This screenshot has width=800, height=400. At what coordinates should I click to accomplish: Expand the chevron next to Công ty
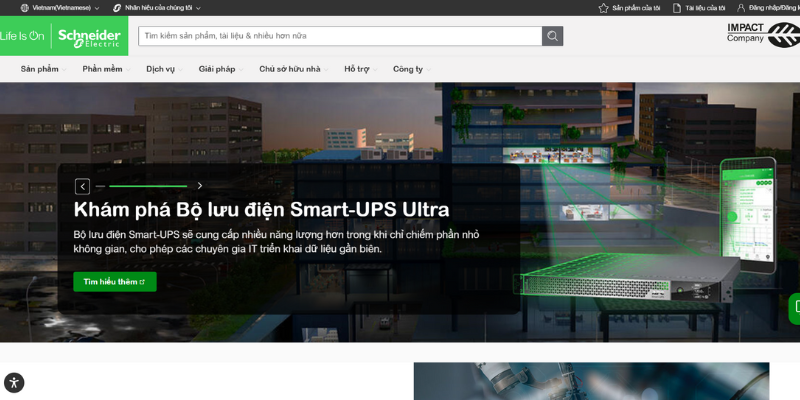tap(428, 70)
